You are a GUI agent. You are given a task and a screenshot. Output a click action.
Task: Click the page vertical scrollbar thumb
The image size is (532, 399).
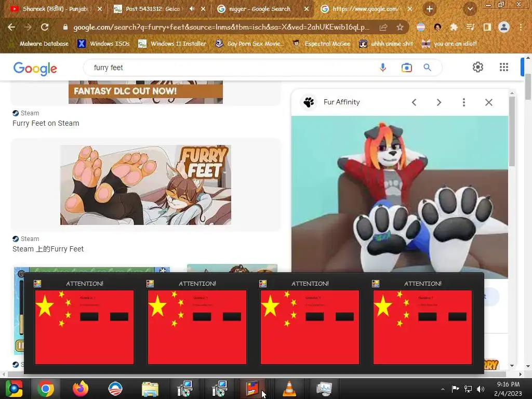(x=528, y=87)
